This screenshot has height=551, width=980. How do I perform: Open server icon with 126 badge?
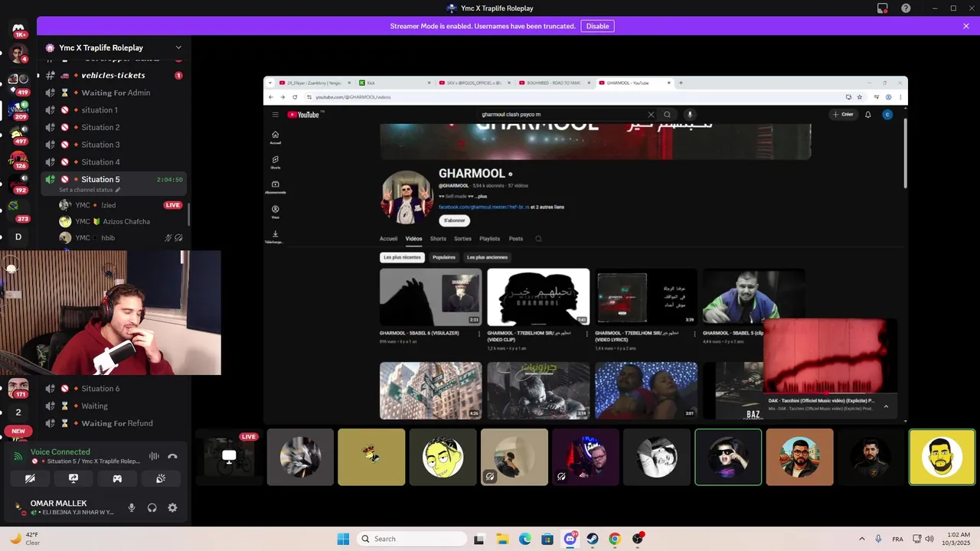pyautogui.click(x=18, y=160)
